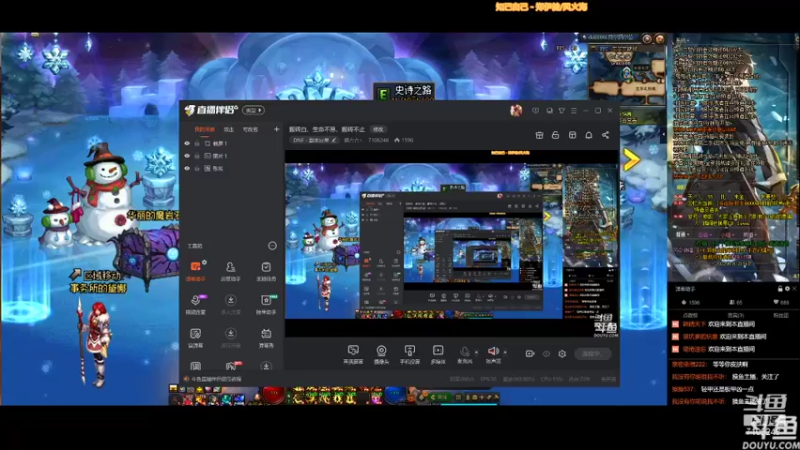
Task: Open the gift box icon near room info
Action: pos(539,135)
